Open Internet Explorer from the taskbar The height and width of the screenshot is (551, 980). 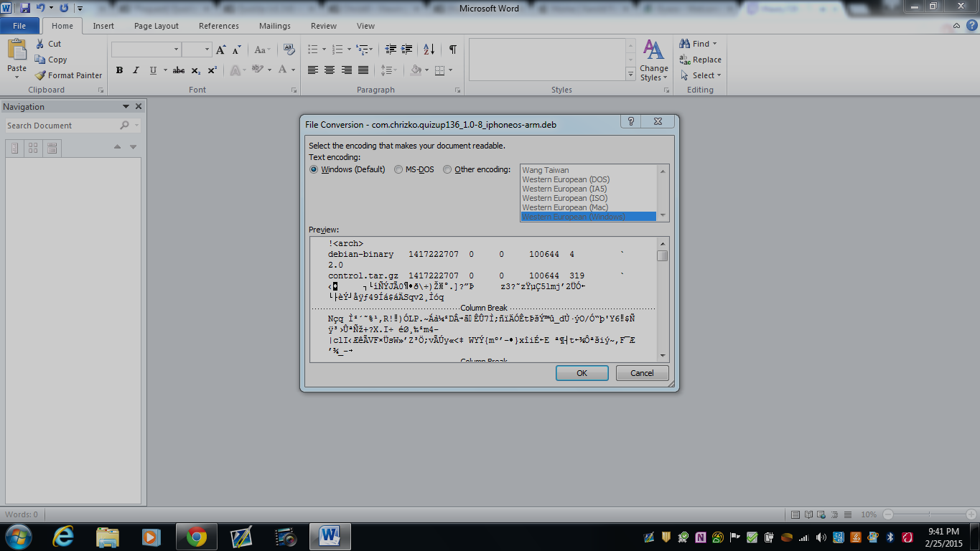click(x=64, y=537)
